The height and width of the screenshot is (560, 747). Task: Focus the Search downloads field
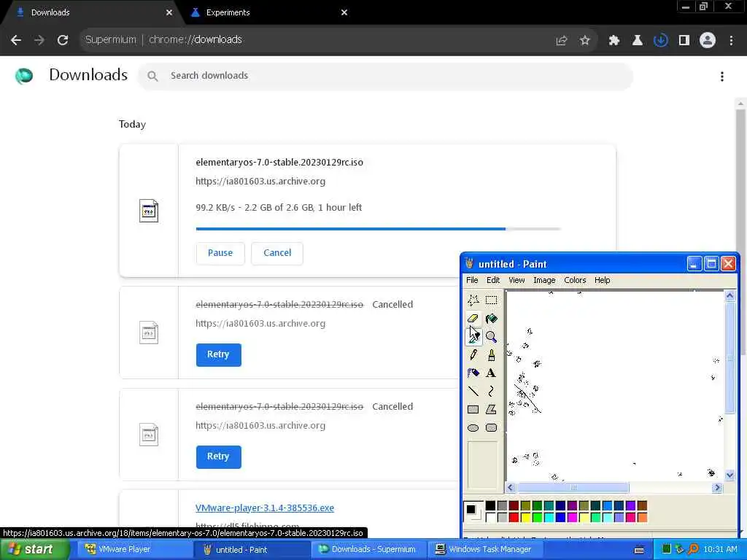[x=386, y=76]
